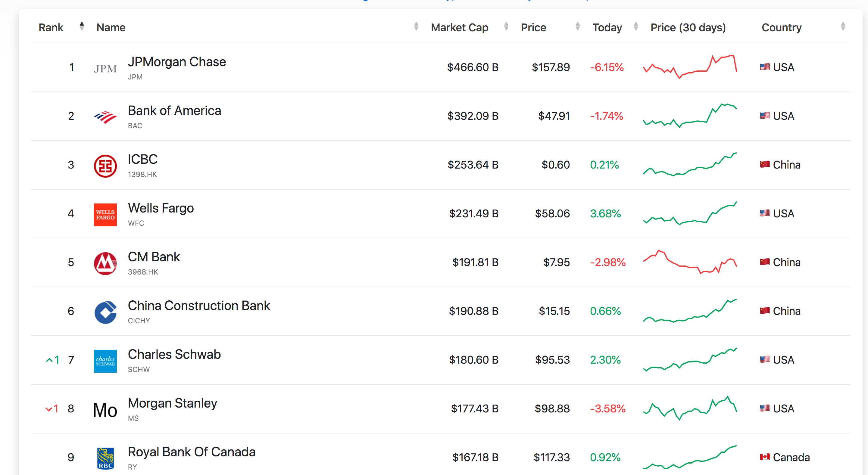This screenshot has height=475, width=868.
Task: Click the Bank of America logo icon
Action: [x=105, y=117]
